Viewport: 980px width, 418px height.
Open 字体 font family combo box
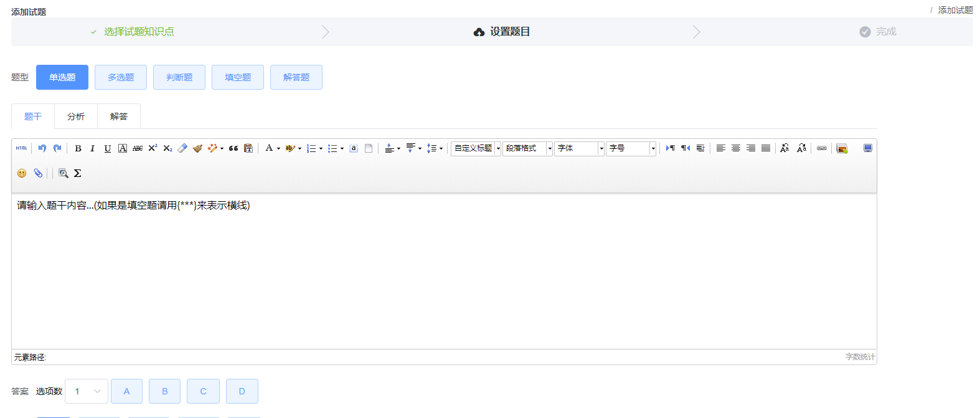point(580,148)
